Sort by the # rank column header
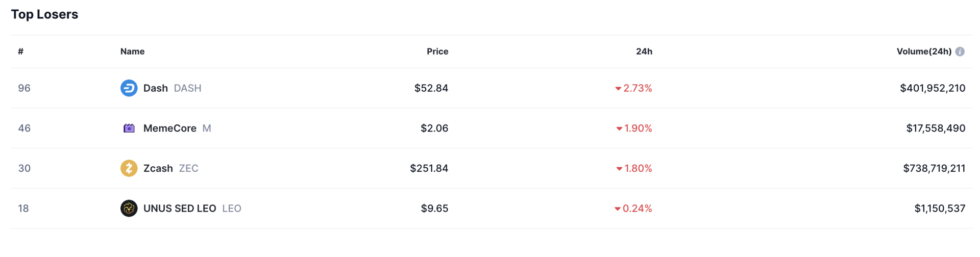Viewport: 980px width, 257px height. (x=20, y=52)
